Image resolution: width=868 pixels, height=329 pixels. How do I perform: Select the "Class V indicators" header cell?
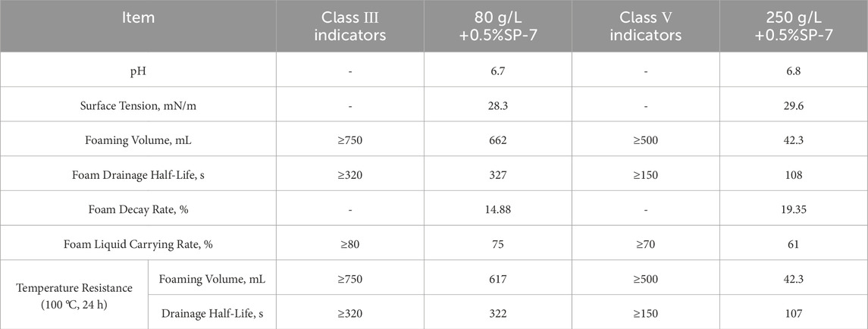(x=646, y=25)
